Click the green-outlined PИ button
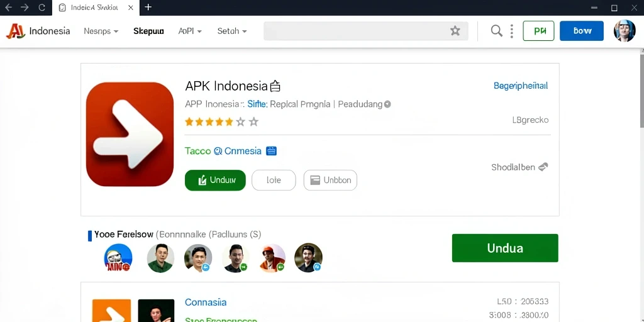The height and width of the screenshot is (322, 644). coord(538,31)
